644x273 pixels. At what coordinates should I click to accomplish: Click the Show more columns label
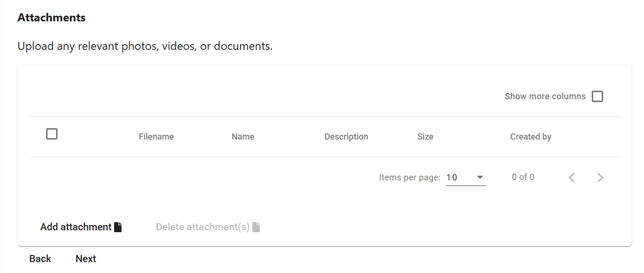545,96
